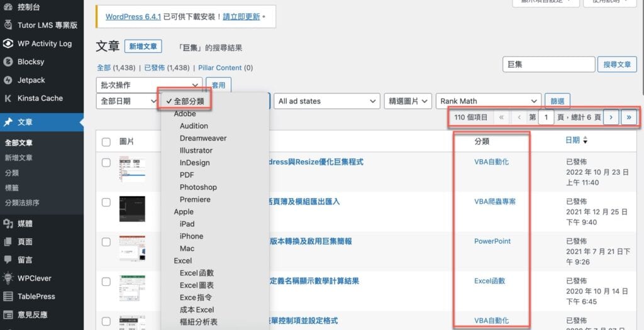Click the VBA爬蟲專案 category link
This screenshot has width=644, height=330.
pos(495,202)
